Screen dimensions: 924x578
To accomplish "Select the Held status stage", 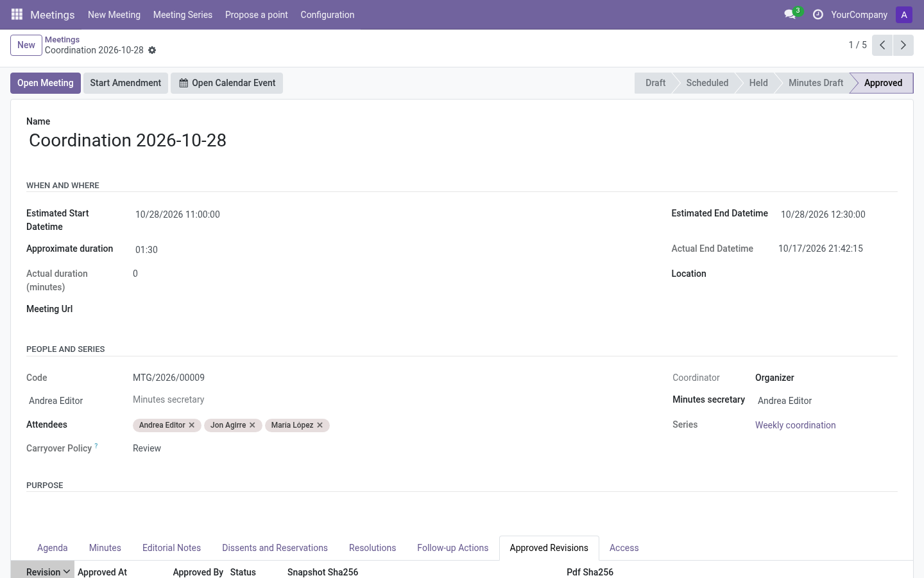I will point(758,83).
